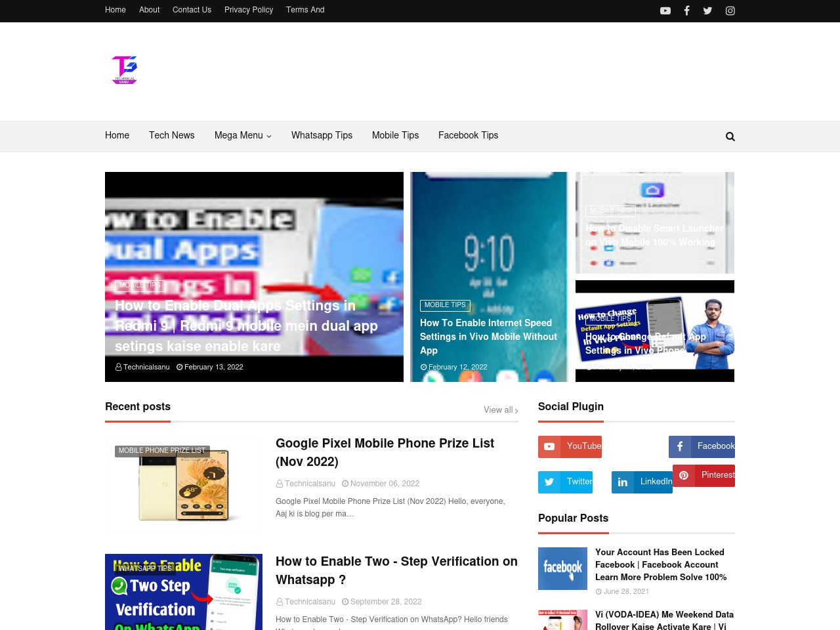Select Home in main navigation
The height and width of the screenshot is (630, 840).
pos(117,135)
